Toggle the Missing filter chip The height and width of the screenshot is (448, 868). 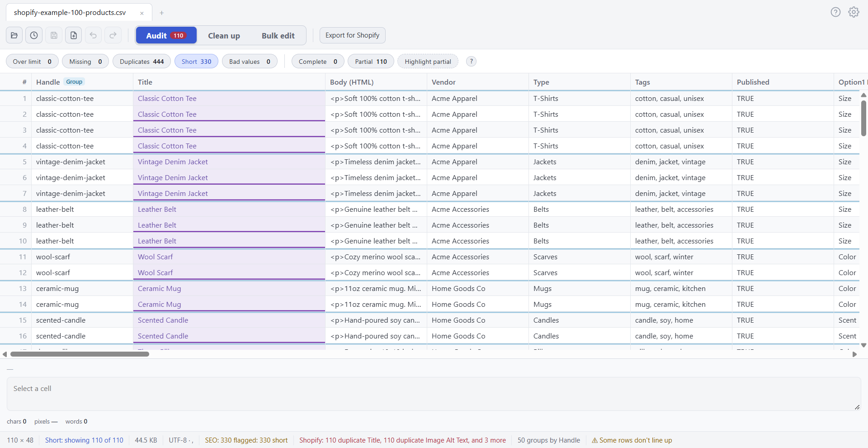coord(85,62)
